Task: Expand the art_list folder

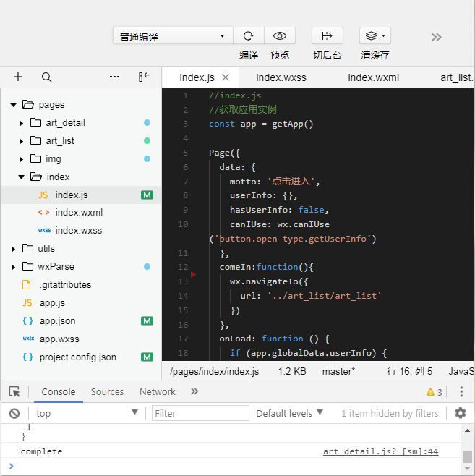Action: coord(21,141)
